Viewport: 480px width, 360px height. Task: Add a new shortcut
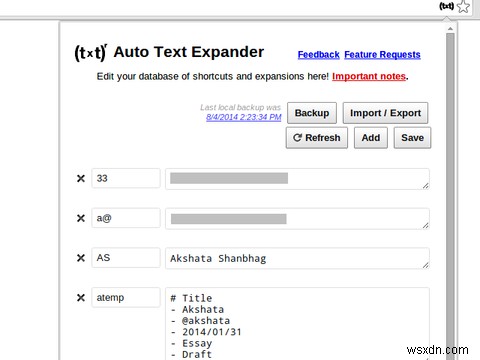pyautogui.click(x=371, y=138)
